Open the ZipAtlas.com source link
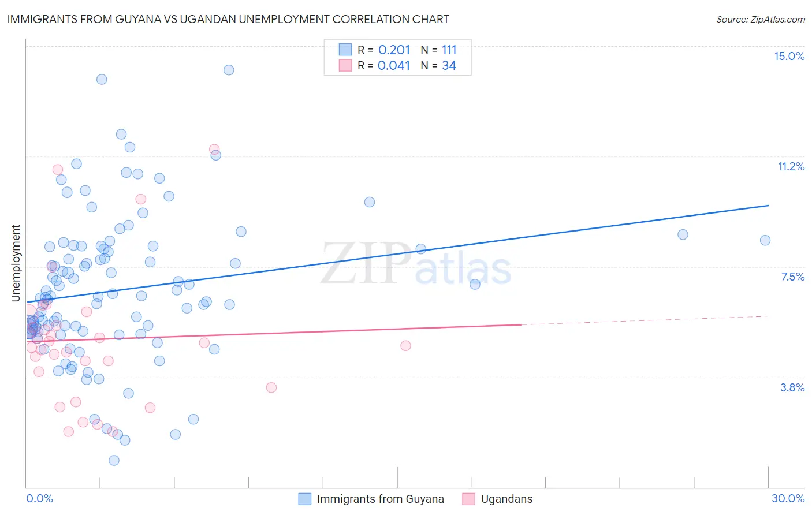This screenshot has width=812, height=515. coord(761,19)
